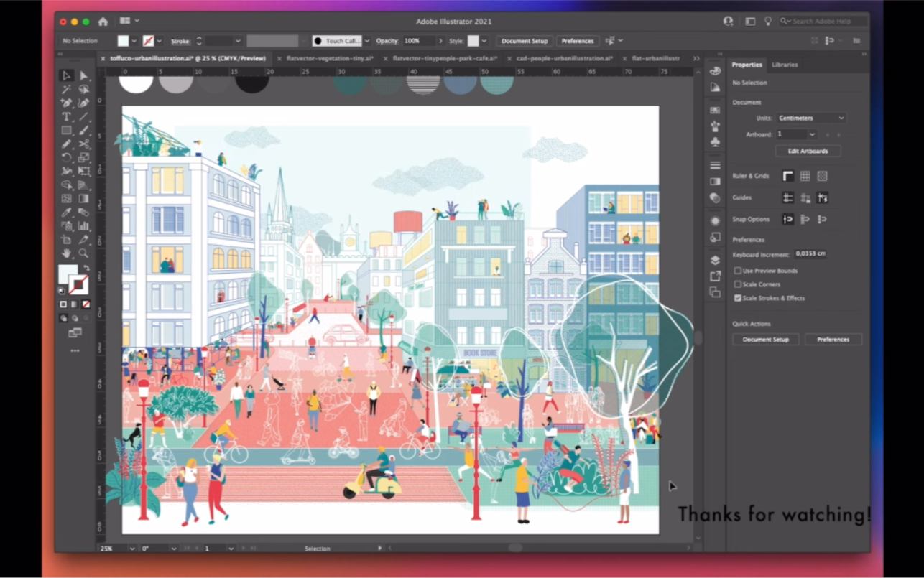The image size is (924, 578).
Task: Uncheck Scale Strokes & Effects
Action: [737, 298]
